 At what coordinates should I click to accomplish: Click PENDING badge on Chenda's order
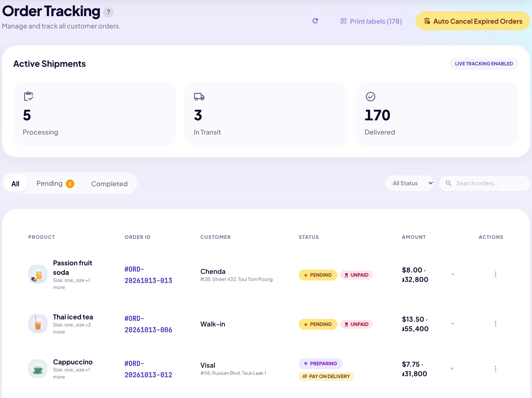[318, 275]
